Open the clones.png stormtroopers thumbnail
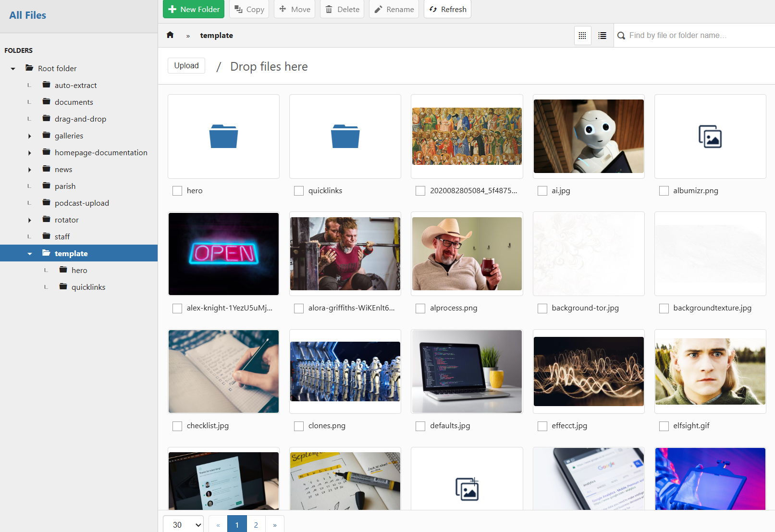The height and width of the screenshot is (532, 775). tap(345, 371)
